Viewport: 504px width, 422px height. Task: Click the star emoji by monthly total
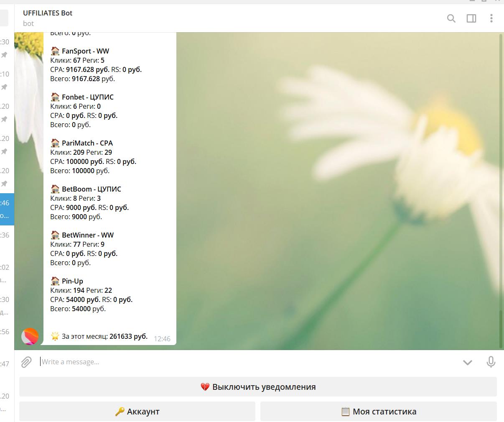coord(55,336)
